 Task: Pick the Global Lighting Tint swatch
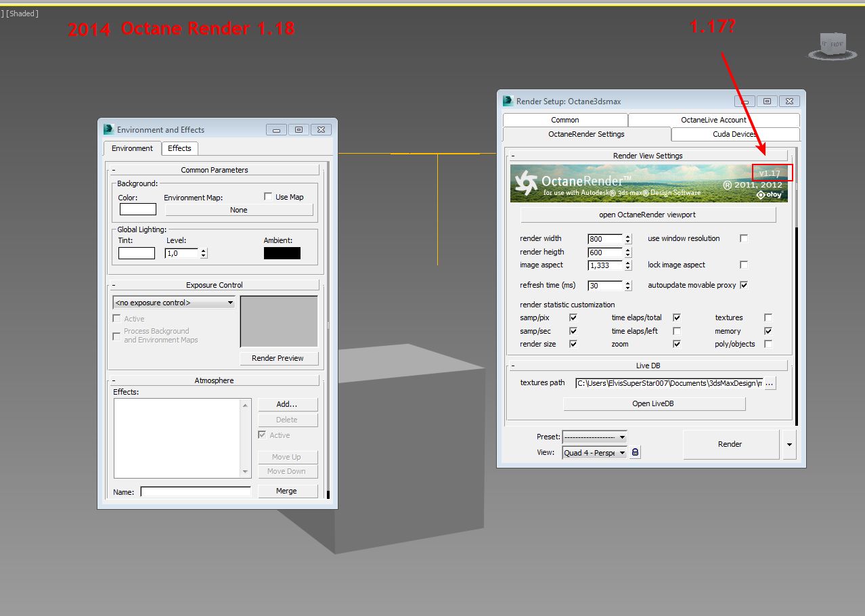tap(137, 253)
